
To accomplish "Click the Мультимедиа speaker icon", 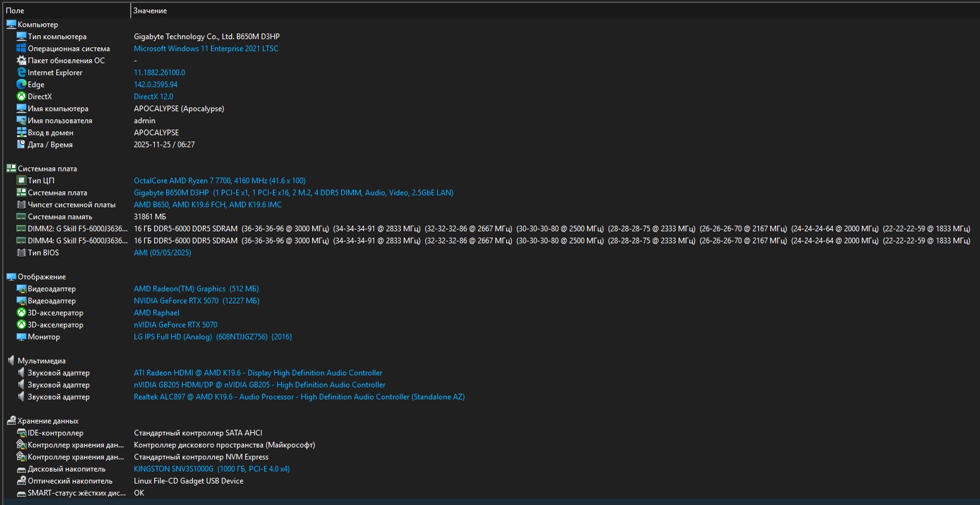I will [11, 361].
